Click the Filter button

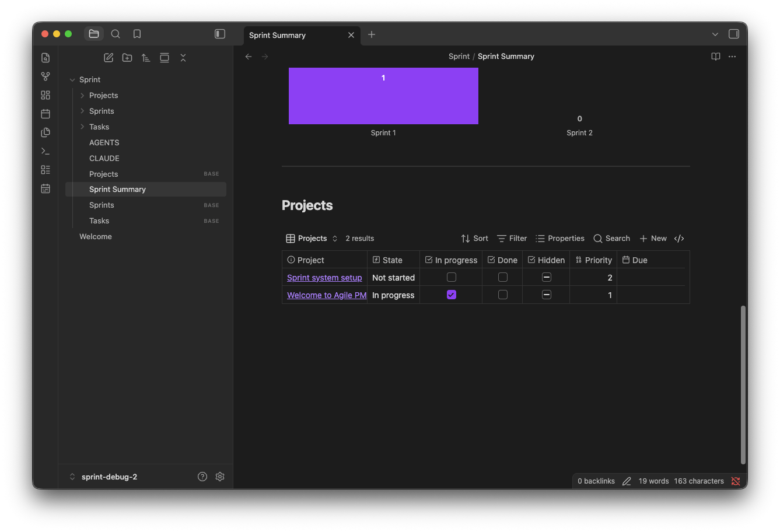(512, 239)
